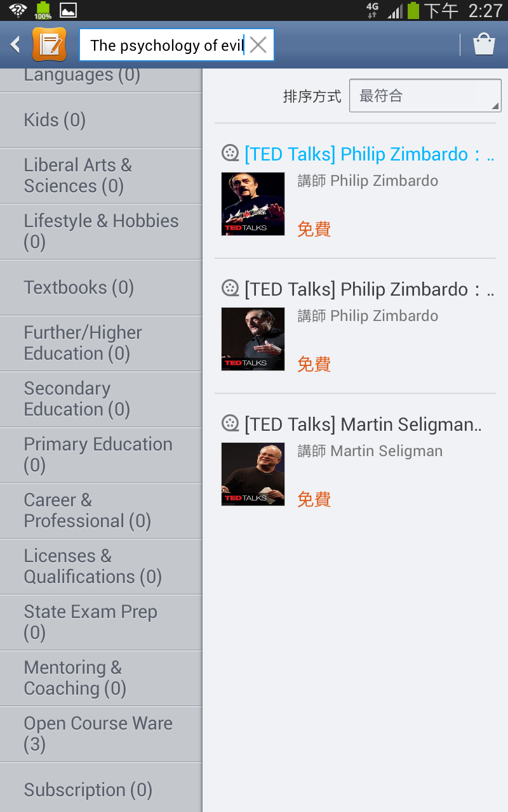Viewport: 508px width, 812px height.
Task: Tap the Wi-Fi icon in status bar
Action: point(18,10)
